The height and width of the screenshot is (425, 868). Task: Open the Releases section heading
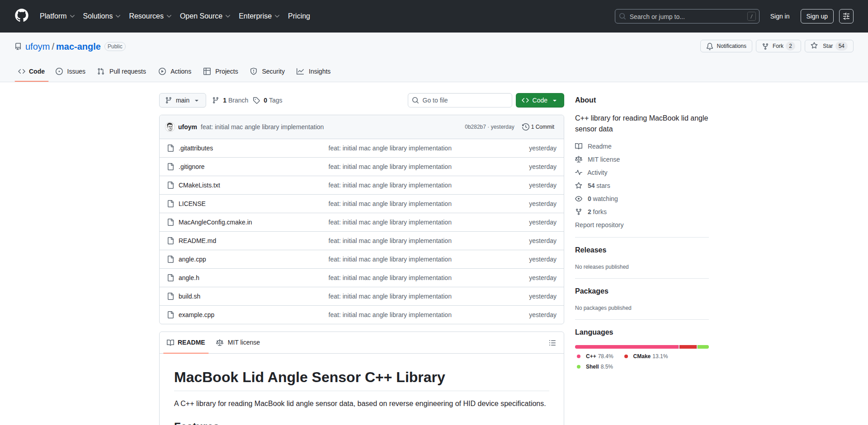590,250
